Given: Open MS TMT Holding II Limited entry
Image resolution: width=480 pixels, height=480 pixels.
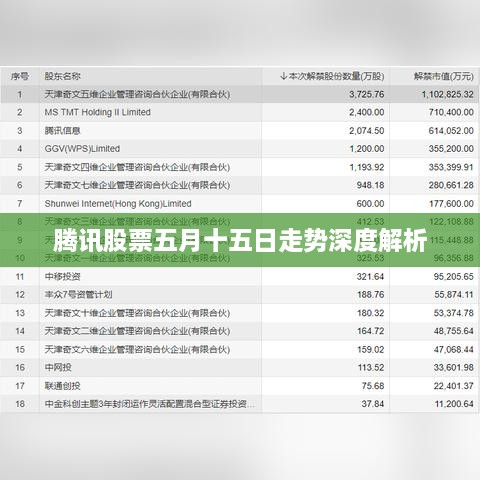Looking at the screenshot, I should click(97, 112).
